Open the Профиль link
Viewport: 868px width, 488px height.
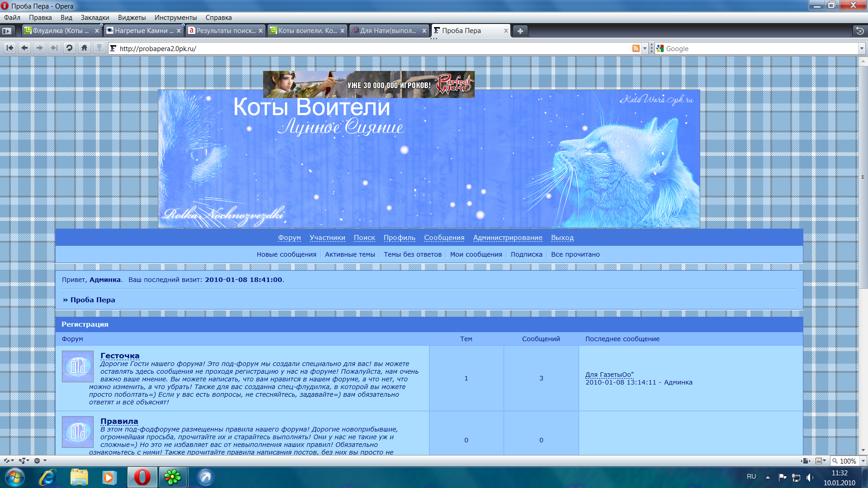coord(400,238)
